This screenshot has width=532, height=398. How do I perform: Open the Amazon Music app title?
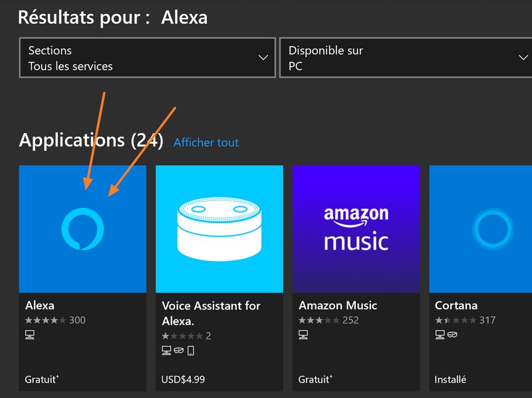[x=338, y=305]
